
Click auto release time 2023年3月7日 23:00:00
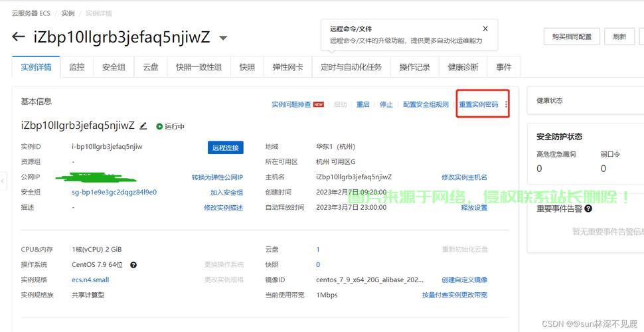[351, 207]
